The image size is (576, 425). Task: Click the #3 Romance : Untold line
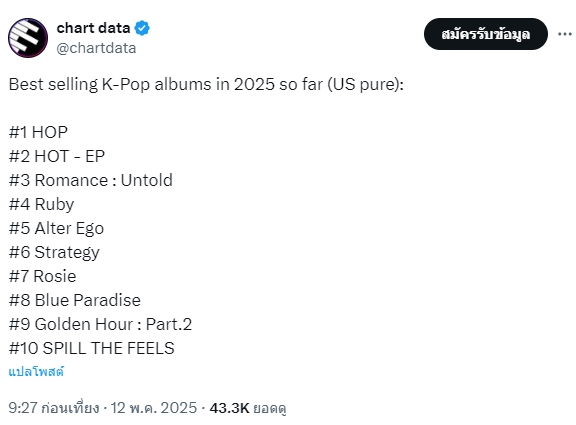tap(91, 180)
